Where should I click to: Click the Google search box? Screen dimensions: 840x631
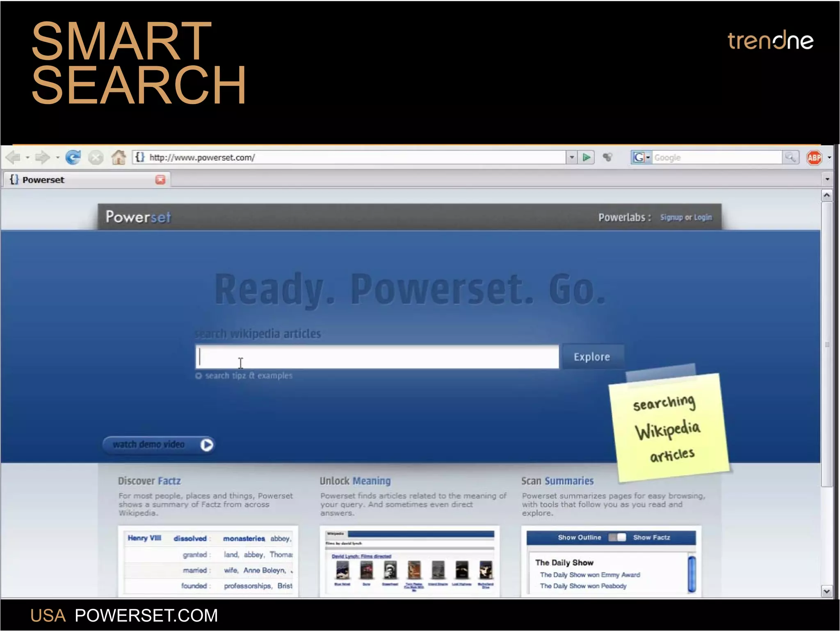point(717,157)
